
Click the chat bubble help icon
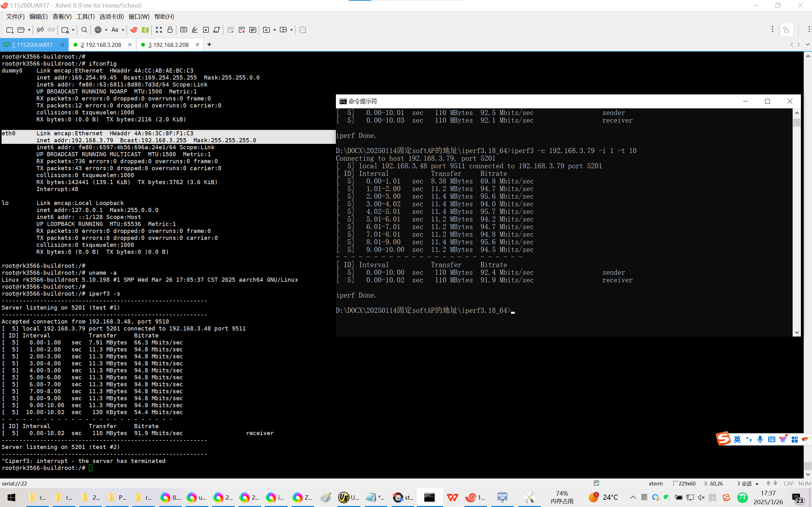[x=302, y=30]
